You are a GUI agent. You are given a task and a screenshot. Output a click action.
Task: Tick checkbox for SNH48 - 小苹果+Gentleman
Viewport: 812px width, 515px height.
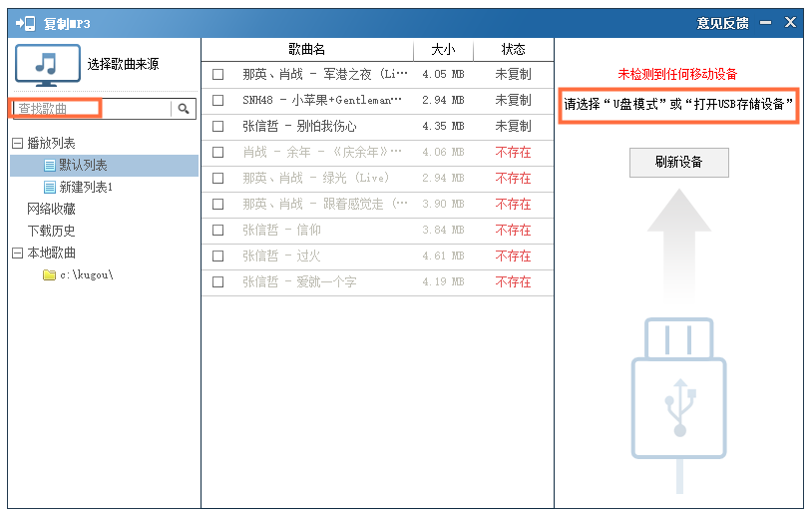tap(218, 101)
